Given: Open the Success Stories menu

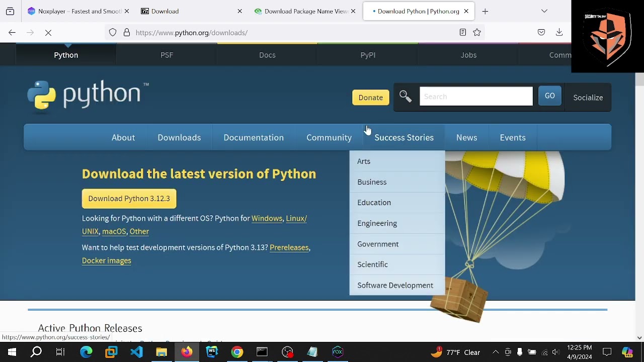Looking at the screenshot, I should pyautogui.click(x=404, y=137).
